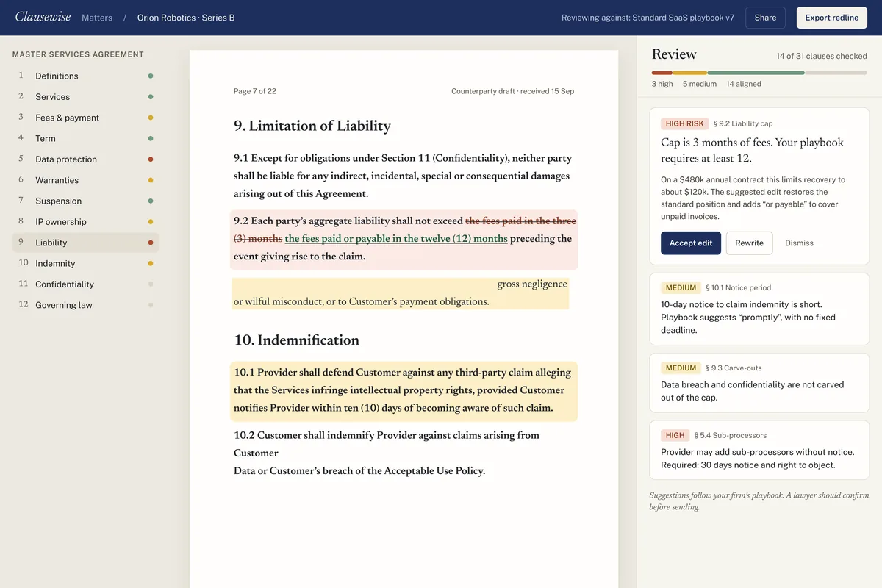The width and height of the screenshot is (882, 588).
Task: Open the Clausewise home logo
Action: click(x=43, y=17)
